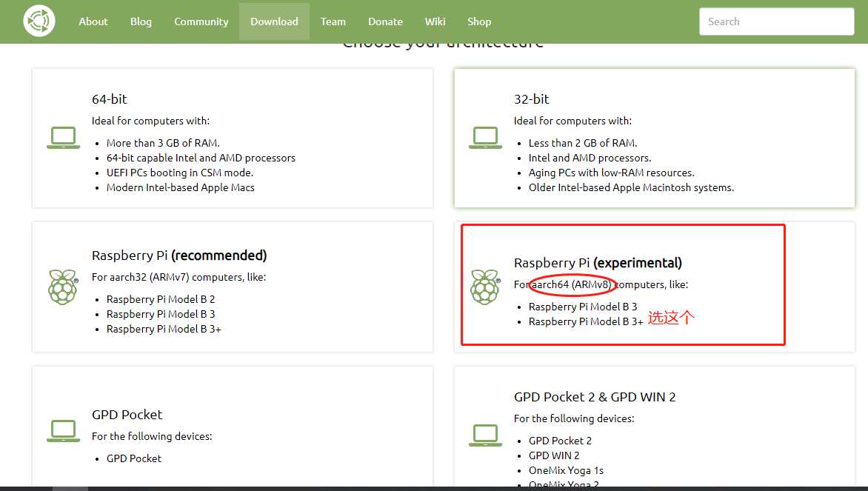This screenshot has width=868, height=491.
Task: Click 'Raspberry Pi Model B 3+' in experimental card
Action: click(586, 321)
